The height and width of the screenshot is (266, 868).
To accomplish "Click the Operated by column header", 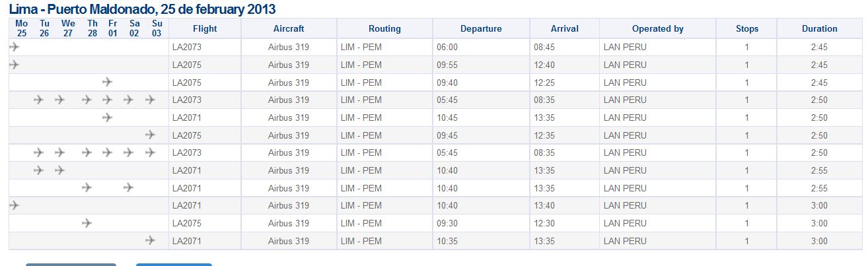I will (657, 28).
